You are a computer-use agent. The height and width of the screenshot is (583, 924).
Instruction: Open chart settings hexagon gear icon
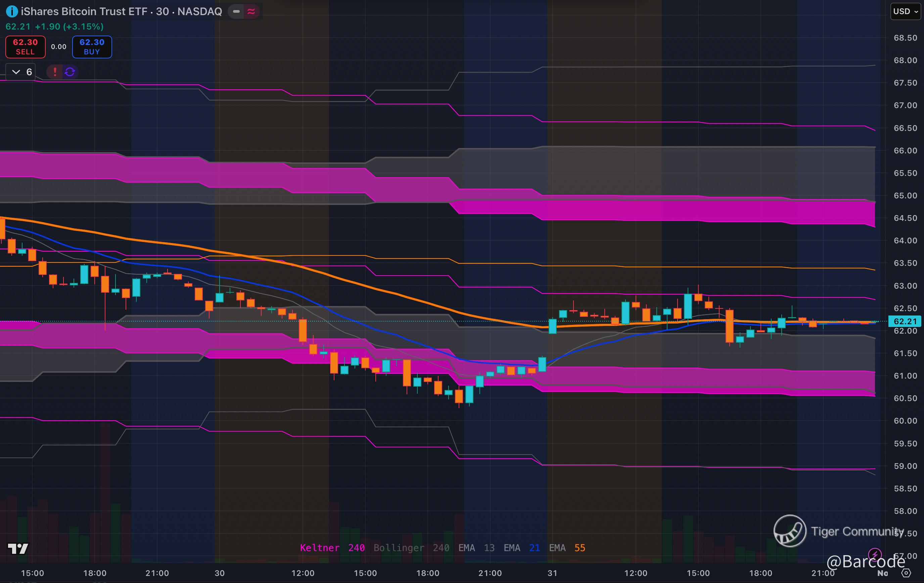pyautogui.click(x=906, y=573)
